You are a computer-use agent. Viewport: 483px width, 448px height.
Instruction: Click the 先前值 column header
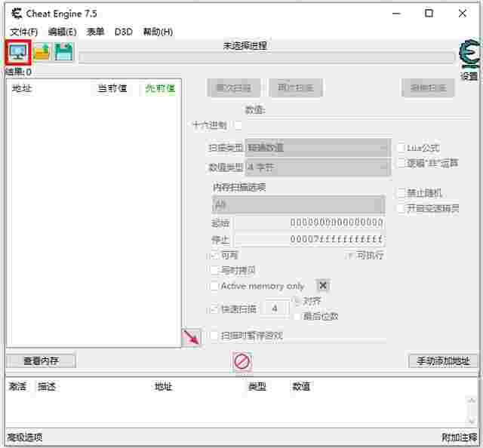(x=160, y=89)
